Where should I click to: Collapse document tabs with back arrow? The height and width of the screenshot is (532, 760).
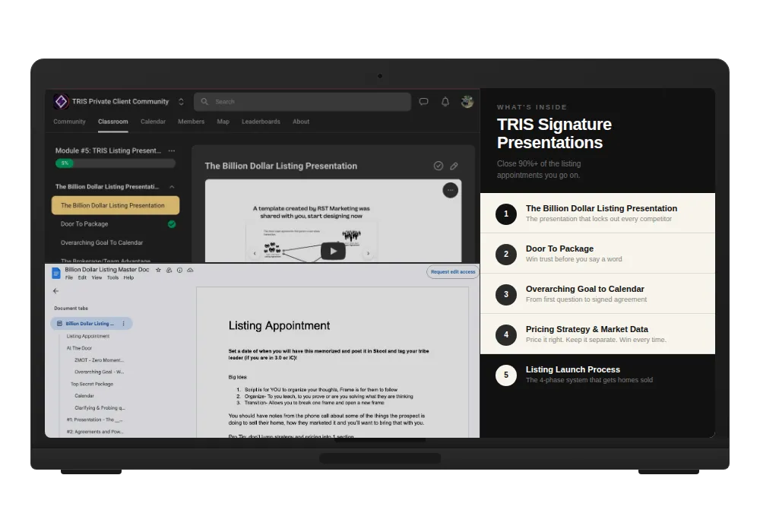(55, 291)
